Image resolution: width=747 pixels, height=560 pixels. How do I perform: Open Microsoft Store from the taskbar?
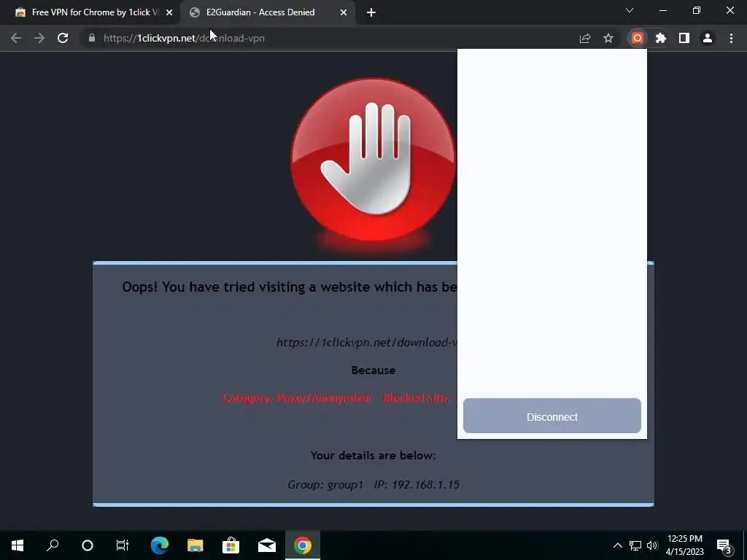tap(231, 545)
